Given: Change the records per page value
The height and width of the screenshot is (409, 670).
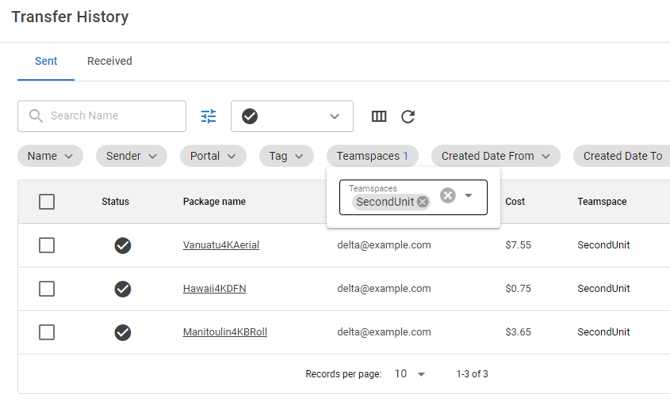Looking at the screenshot, I should (x=409, y=374).
